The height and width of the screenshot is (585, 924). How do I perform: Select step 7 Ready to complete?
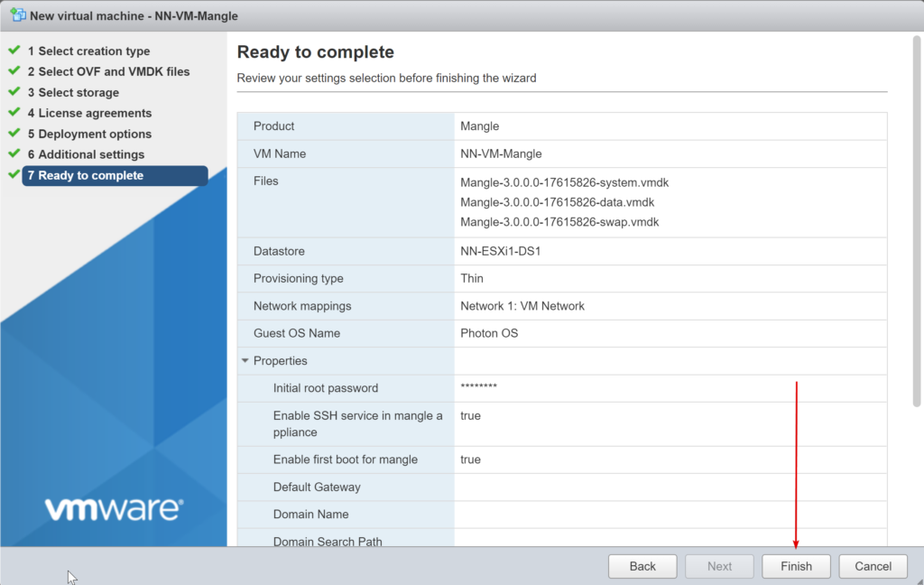[115, 176]
